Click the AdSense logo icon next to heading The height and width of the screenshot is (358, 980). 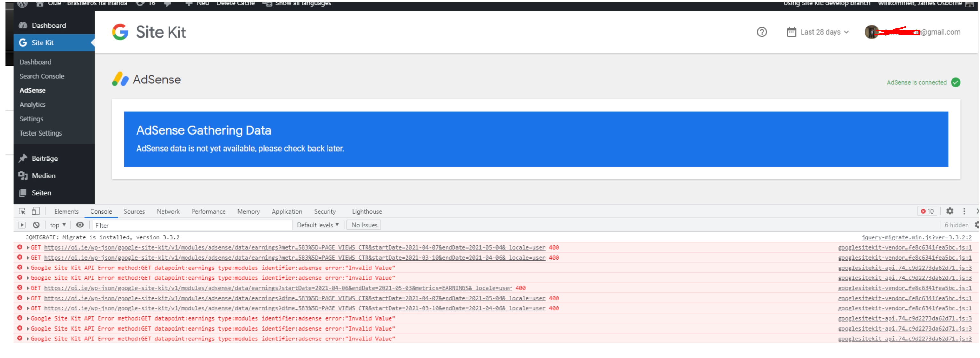pyautogui.click(x=120, y=79)
